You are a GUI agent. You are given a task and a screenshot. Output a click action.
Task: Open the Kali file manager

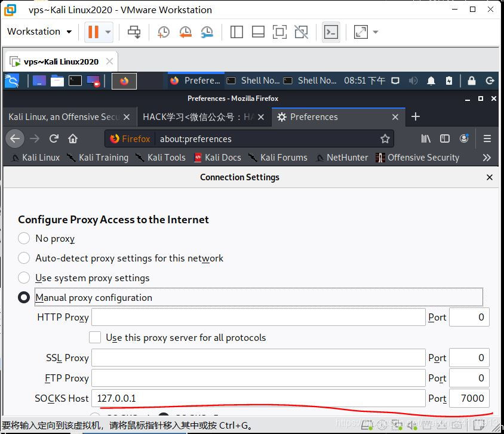[57, 81]
